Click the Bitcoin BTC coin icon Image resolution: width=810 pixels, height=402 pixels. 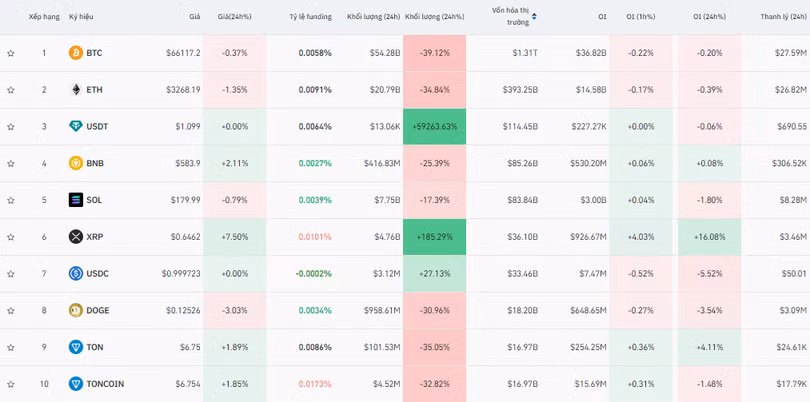point(75,52)
